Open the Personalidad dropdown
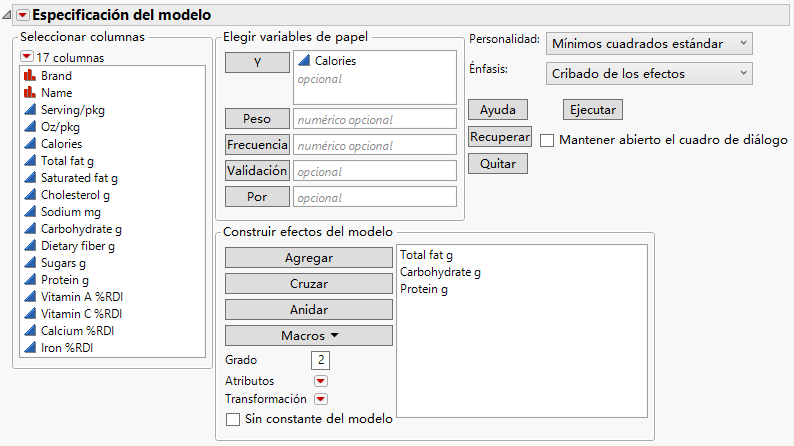The height and width of the screenshot is (446, 794). (x=650, y=43)
